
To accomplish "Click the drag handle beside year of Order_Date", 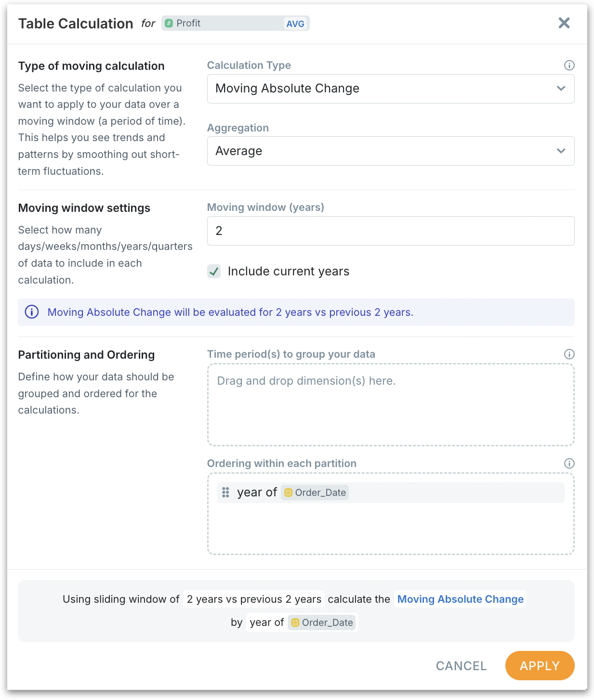I will [225, 493].
